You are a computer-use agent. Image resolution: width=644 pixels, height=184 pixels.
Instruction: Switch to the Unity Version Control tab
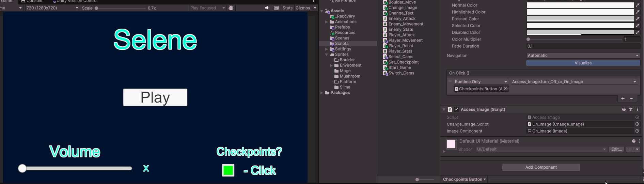coord(75,1)
